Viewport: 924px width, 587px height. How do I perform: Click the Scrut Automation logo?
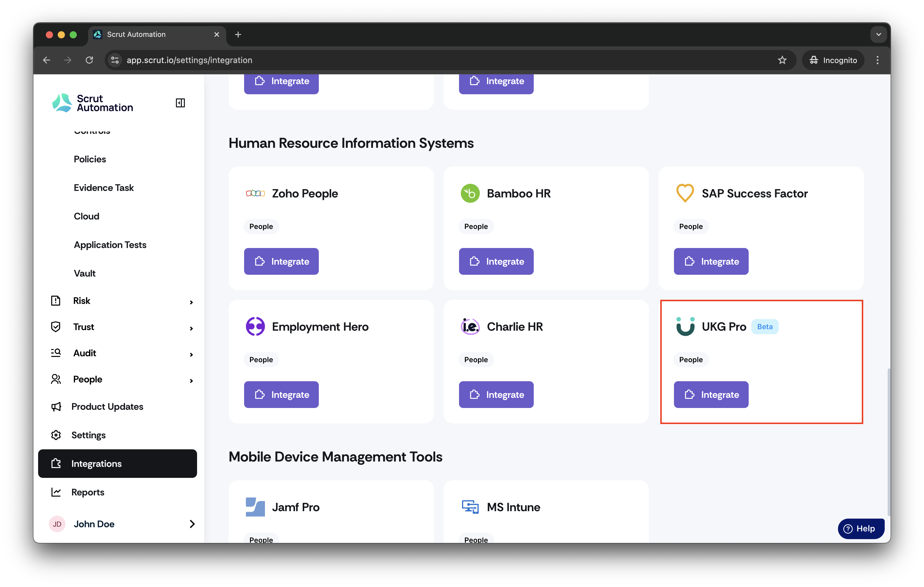click(x=93, y=103)
